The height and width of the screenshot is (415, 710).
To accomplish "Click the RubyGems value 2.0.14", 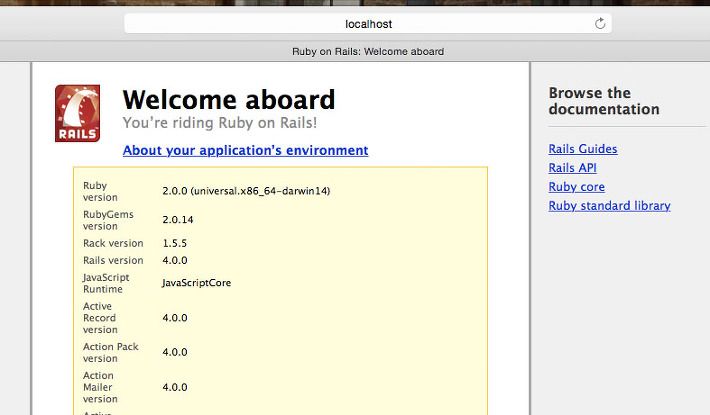I will tap(178, 219).
